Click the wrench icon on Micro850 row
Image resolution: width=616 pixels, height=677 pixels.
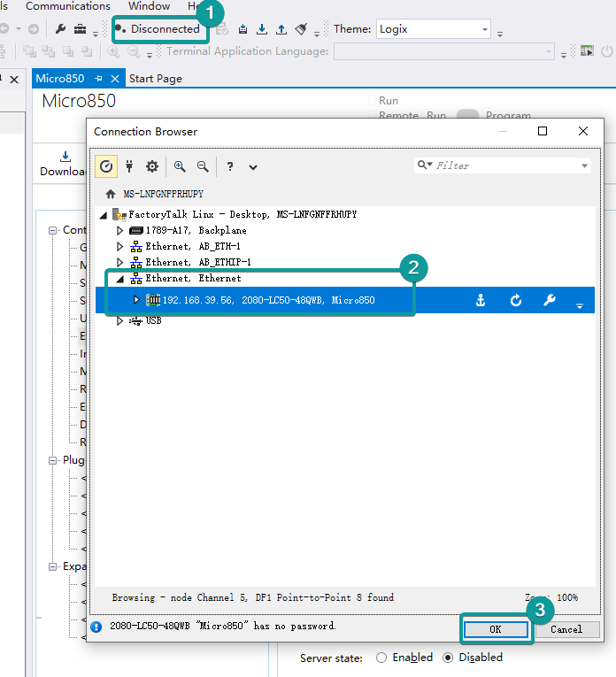[549, 301]
